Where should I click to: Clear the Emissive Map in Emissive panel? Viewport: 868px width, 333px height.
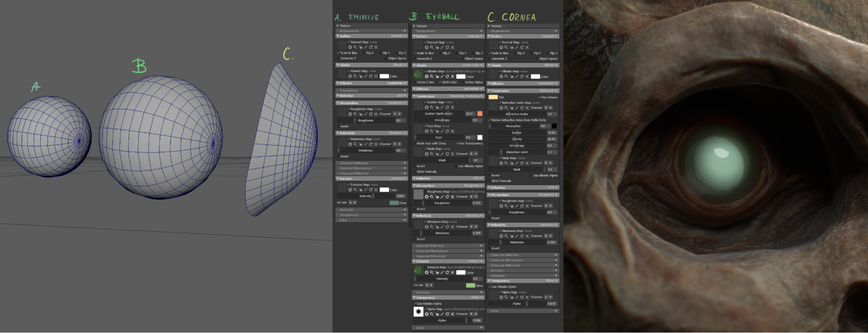pyautogui.click(x=376, y=190)
